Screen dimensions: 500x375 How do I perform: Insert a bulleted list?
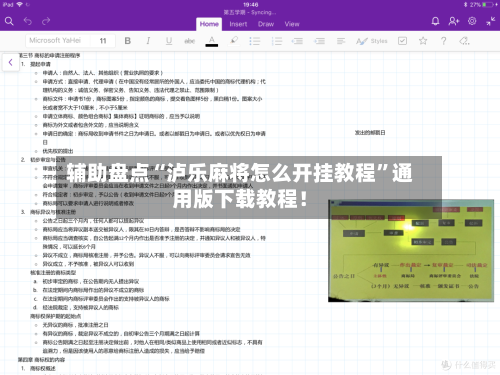click(255, 41)
